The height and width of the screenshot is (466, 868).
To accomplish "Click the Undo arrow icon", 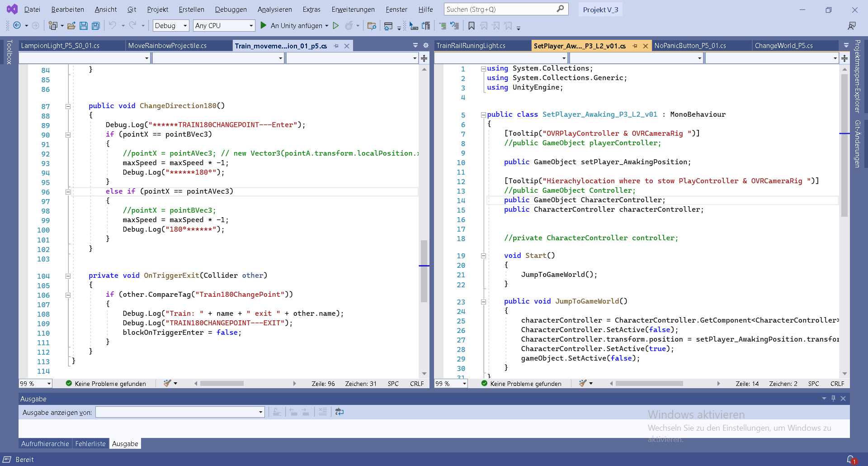I will (113, 26).
